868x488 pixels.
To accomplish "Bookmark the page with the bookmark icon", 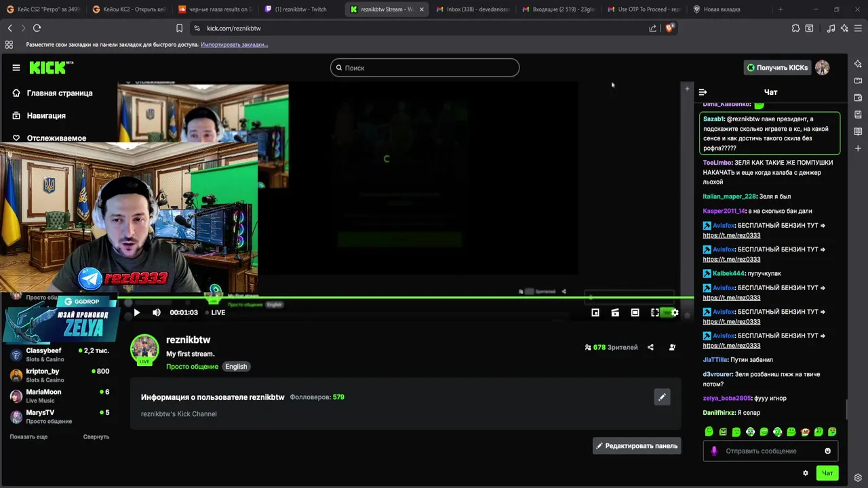I will pyautogui.click(x=179, y=28).
